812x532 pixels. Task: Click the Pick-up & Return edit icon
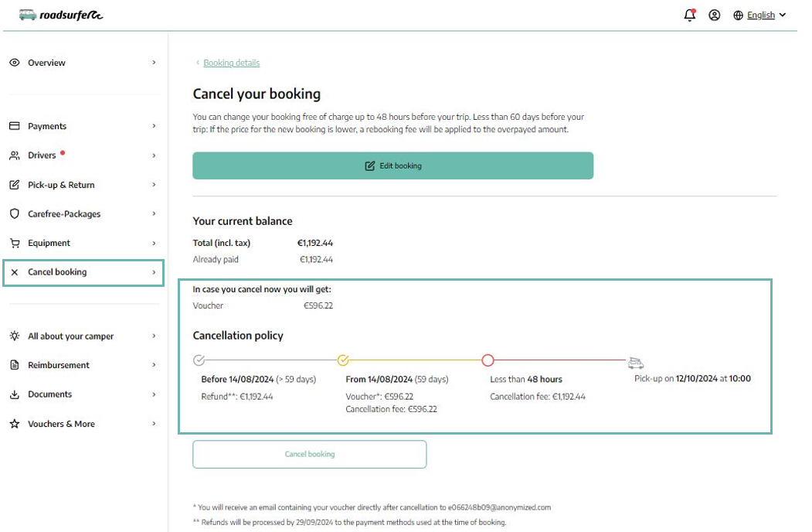pyautogui.click(x=15, y=185)
